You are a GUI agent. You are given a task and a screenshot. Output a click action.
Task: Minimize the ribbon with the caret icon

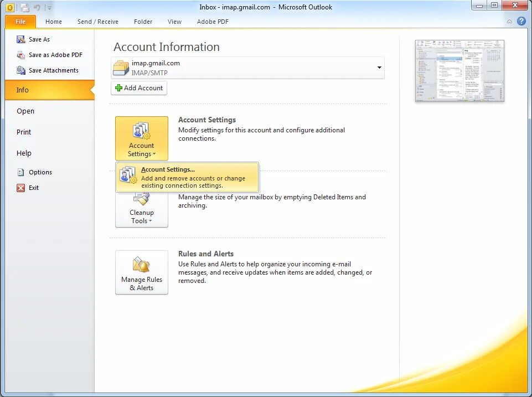coord(509,22)
